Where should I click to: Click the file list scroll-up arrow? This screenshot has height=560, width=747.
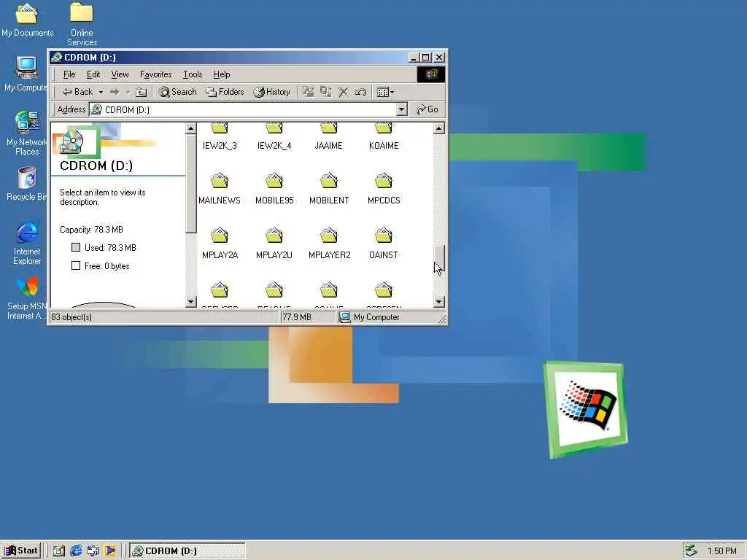tap(439, 128)
